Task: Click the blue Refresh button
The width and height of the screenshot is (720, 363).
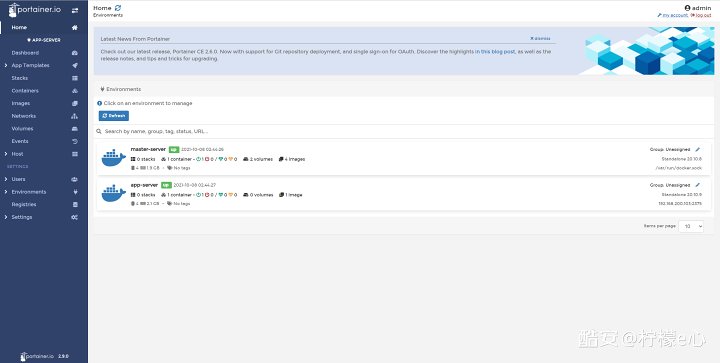Action: pyautogui.click(x=114, y=116)
